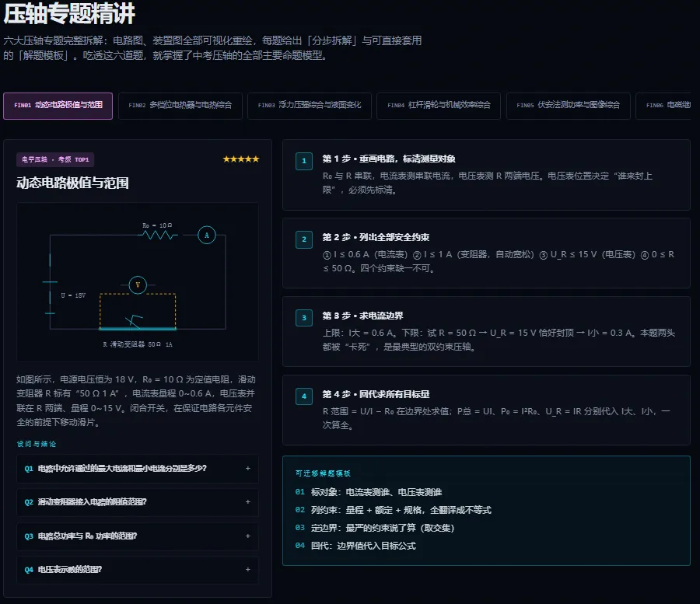Click the step 1 number badge
The height and width of the screenshot is (604, 700).
(x=304, y=161)
